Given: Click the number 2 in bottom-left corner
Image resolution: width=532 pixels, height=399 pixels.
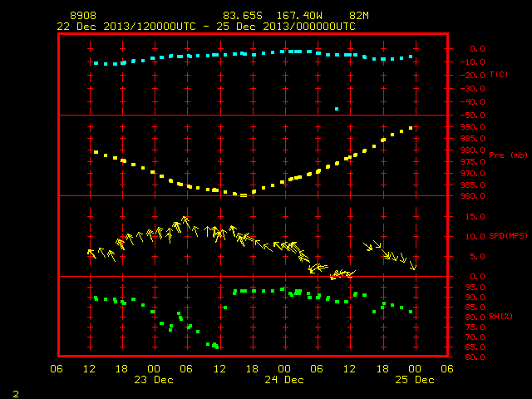Looking at the screenshot, I should 16,394.
